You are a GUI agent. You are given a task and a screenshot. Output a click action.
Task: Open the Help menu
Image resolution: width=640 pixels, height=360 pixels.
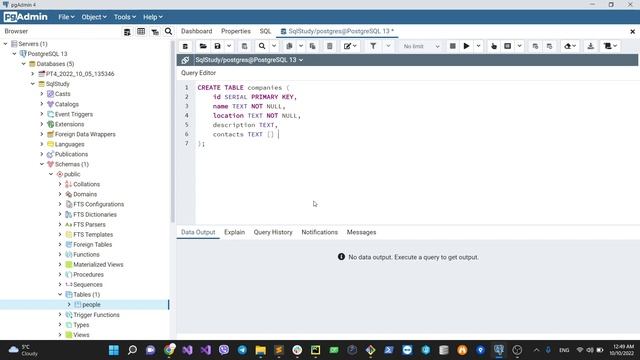tap(153, 17)
